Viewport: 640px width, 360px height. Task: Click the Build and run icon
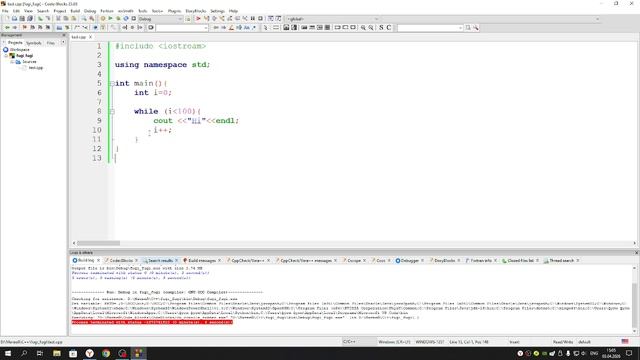click(118, 19)
